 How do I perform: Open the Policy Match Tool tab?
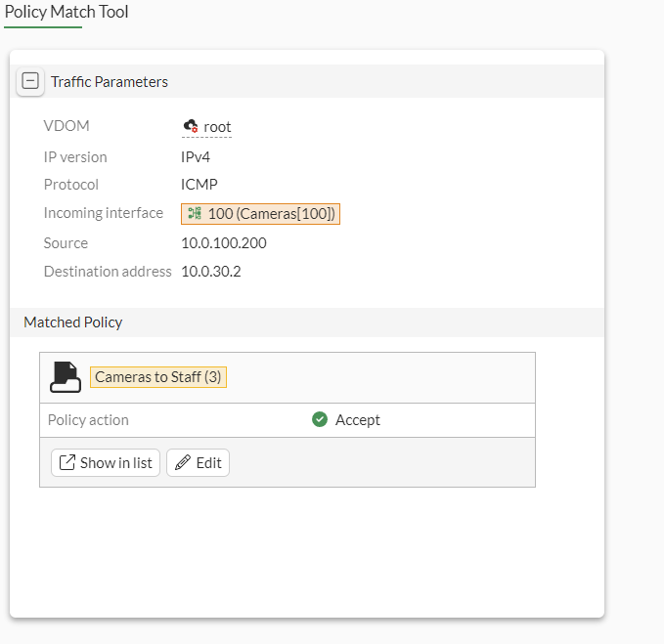click(x=66, y=13)
